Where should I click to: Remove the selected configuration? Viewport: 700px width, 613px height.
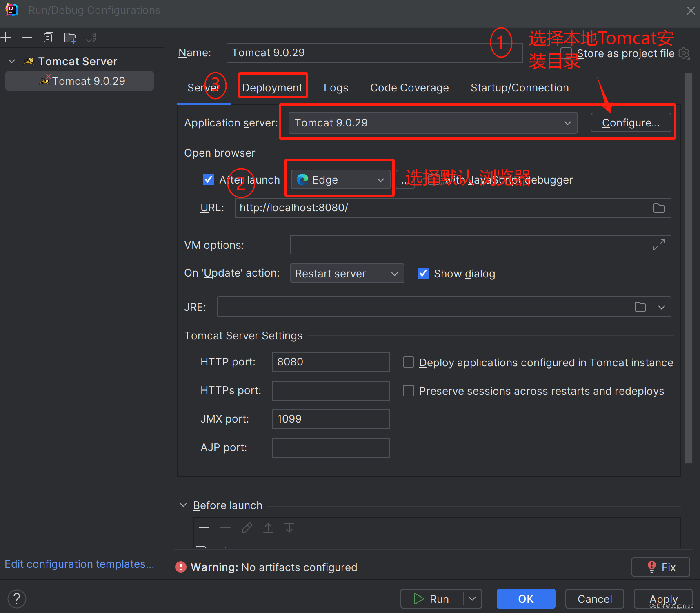[27, 38]
